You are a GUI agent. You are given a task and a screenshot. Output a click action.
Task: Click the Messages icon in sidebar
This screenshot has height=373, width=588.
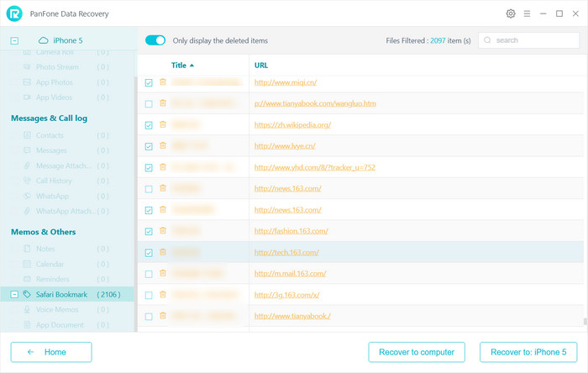pos(27,150)
